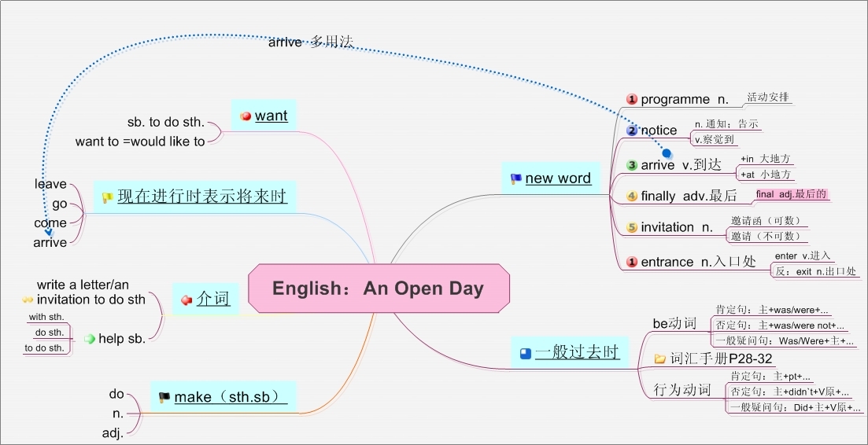868x445 pixels.
Task: Open the new word topic label
Action: pyautogui.click(x=558, y=178)
